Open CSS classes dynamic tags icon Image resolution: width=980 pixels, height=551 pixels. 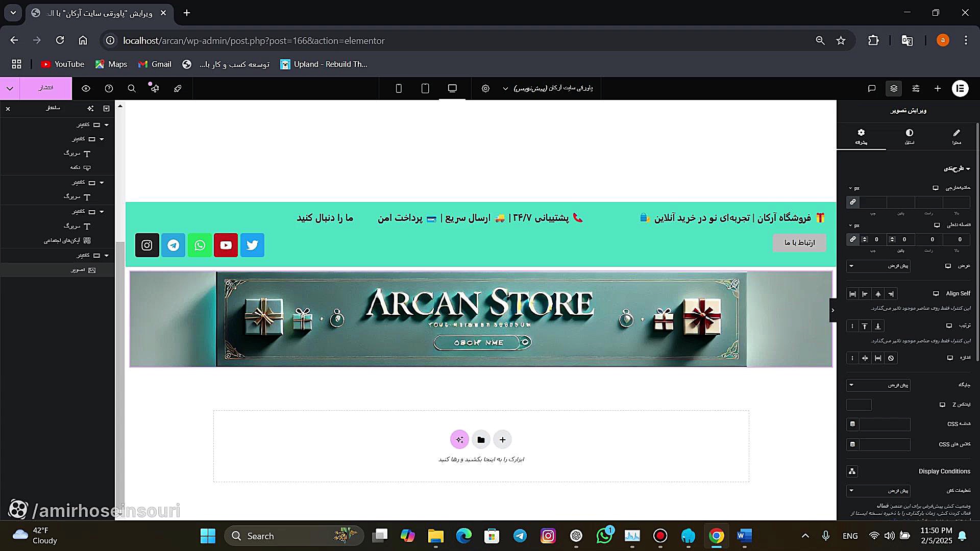click(x=852, y=444)
